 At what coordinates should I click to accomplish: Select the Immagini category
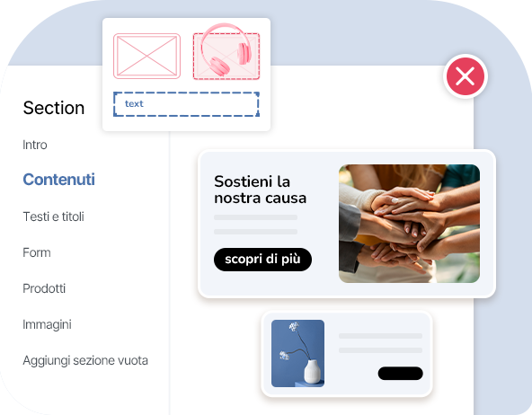pos(47,324)
